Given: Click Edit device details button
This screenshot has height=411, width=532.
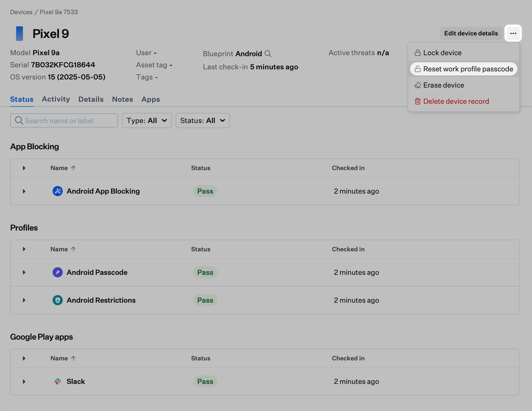Looking at the screenshot, I should pyautogui.click(x=471, y=33).
